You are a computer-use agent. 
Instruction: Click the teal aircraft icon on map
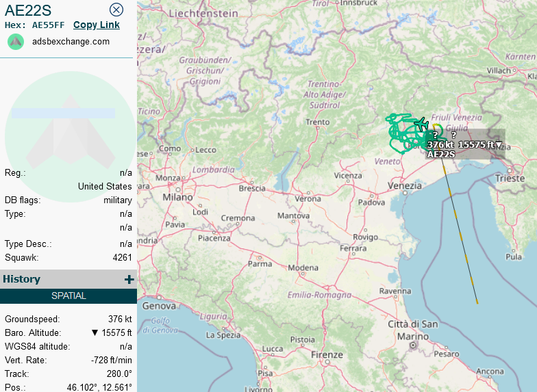point(421,123)
